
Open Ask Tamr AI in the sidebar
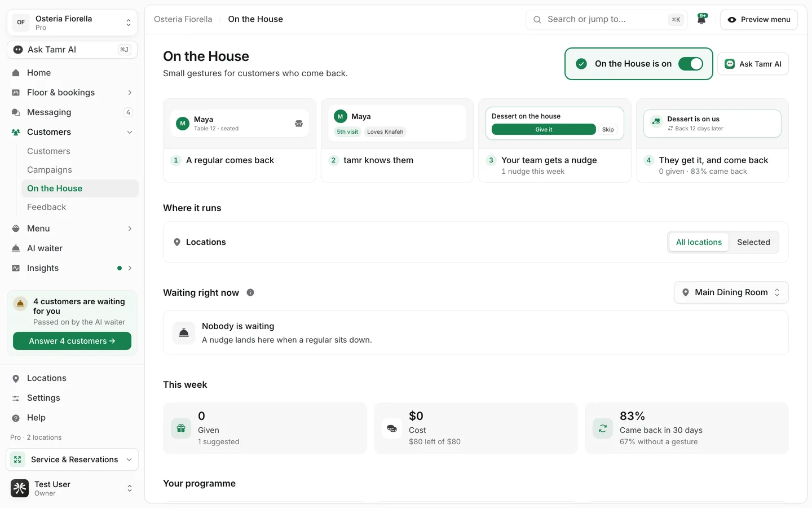(x=72, y=50)
